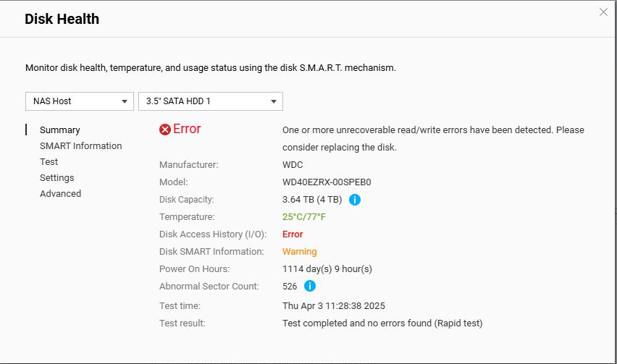Click the orange Warning status text
Image resolution: width=617 pixels, height=364 pixels.
(x=299, y=252)
